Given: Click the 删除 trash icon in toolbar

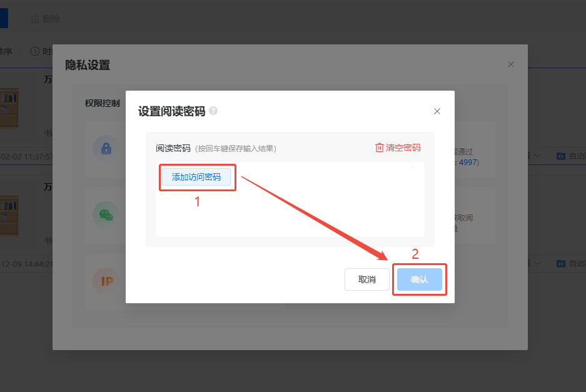Looking at the screenshot, I should tap(35, 19).
